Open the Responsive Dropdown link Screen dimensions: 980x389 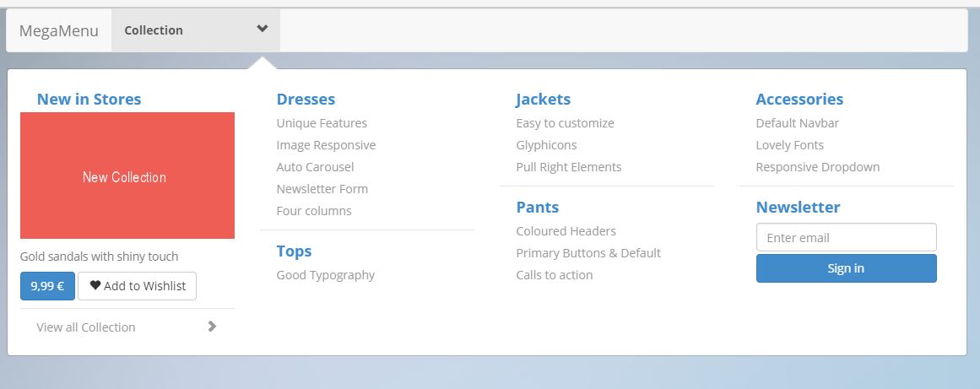point(818,167)
